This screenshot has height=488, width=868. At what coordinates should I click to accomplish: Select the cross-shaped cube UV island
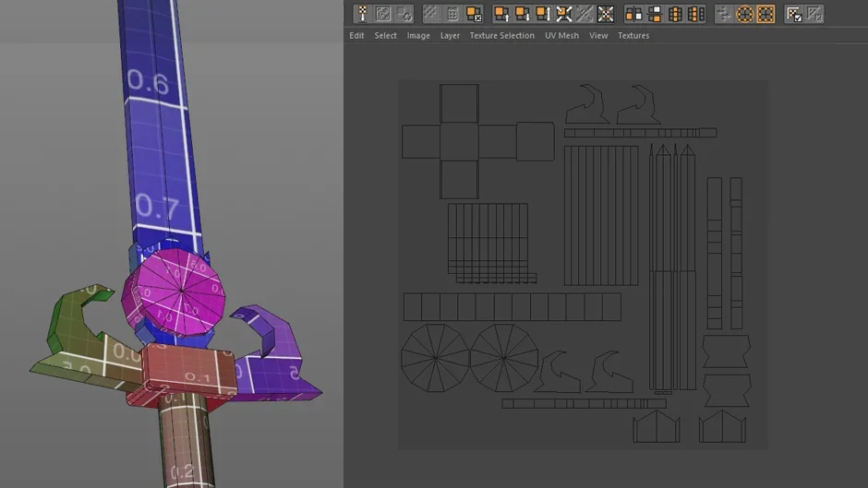[477, 142]
